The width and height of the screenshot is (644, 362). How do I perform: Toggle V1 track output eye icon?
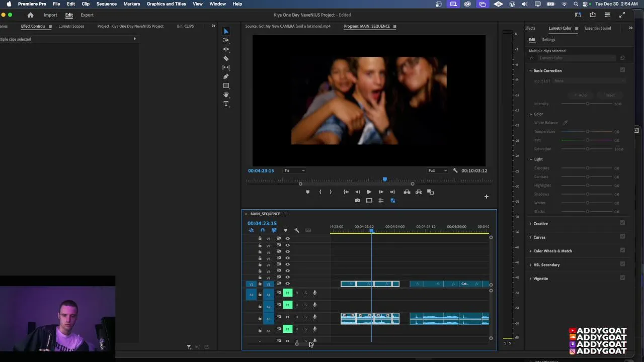(287, 284)
